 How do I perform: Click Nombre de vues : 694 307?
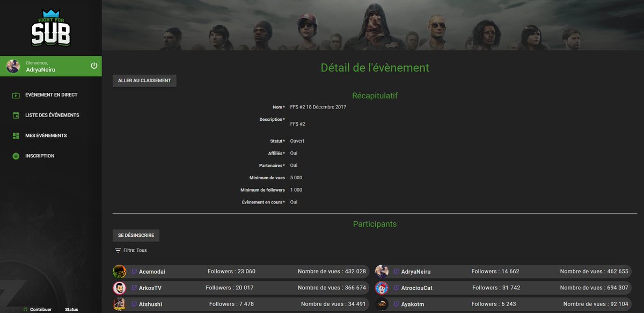594,288
